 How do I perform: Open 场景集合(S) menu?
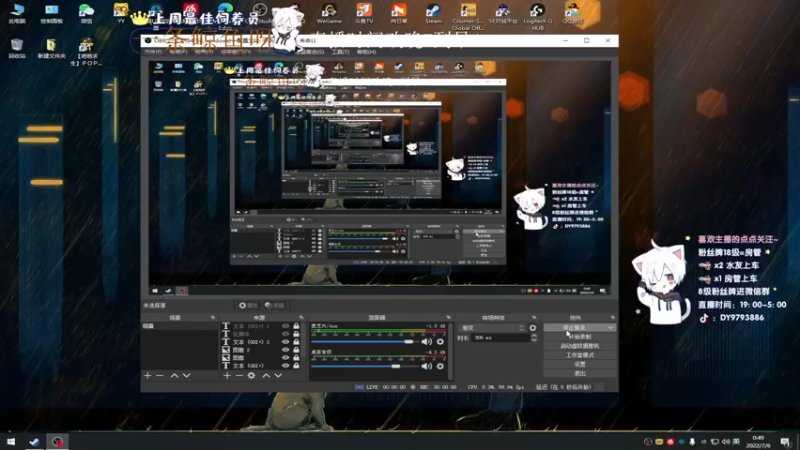(310, 52)
